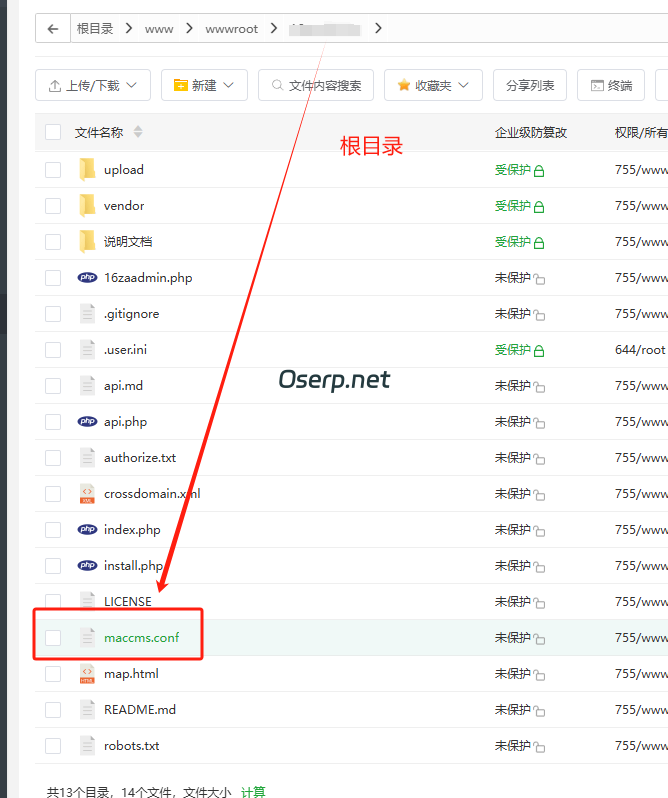
Task: Check the maccms.conf checkbox
Action: pyautogui.click(x=53, y=638)
